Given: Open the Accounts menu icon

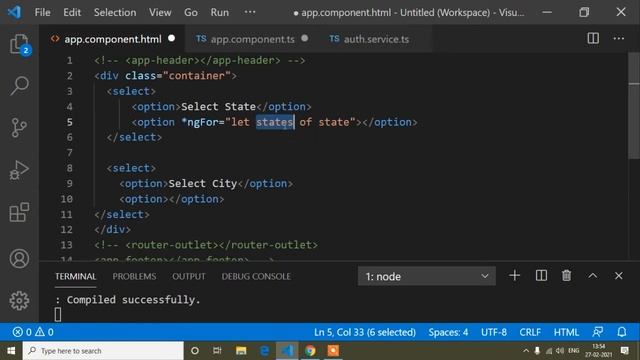Looking at the screenshot, I should [x=19, y=259].
